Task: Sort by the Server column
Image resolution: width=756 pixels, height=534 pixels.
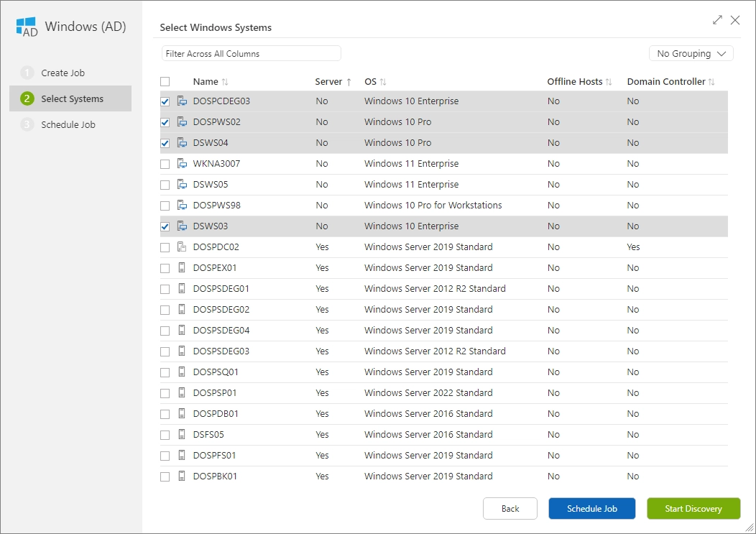Action: (333, 81)
